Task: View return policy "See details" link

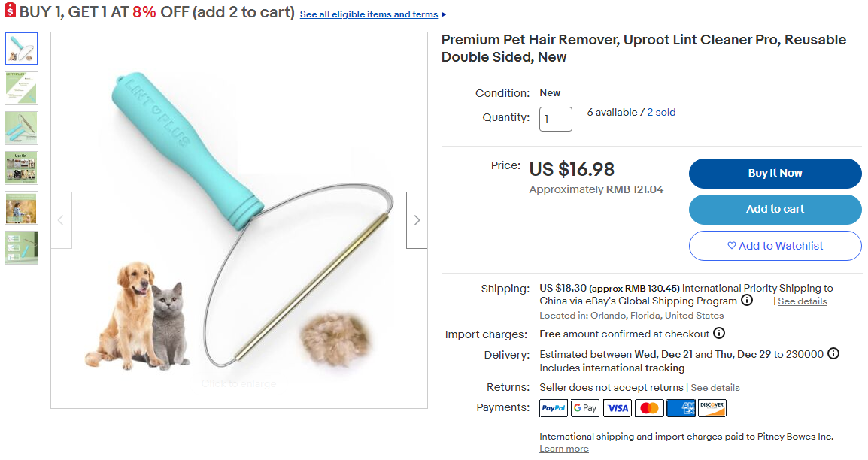Action: pos(715,388)
